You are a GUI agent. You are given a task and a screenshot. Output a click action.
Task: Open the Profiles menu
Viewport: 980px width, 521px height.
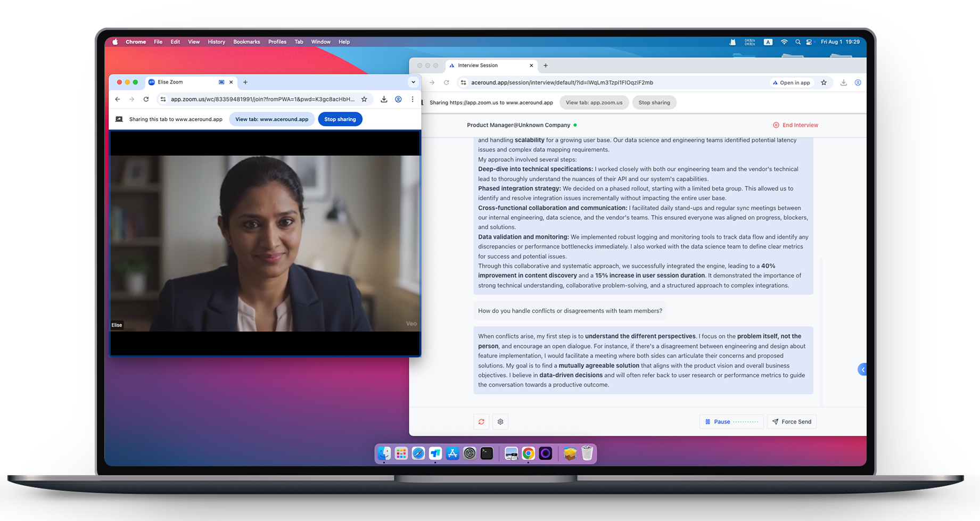point(277,42)
